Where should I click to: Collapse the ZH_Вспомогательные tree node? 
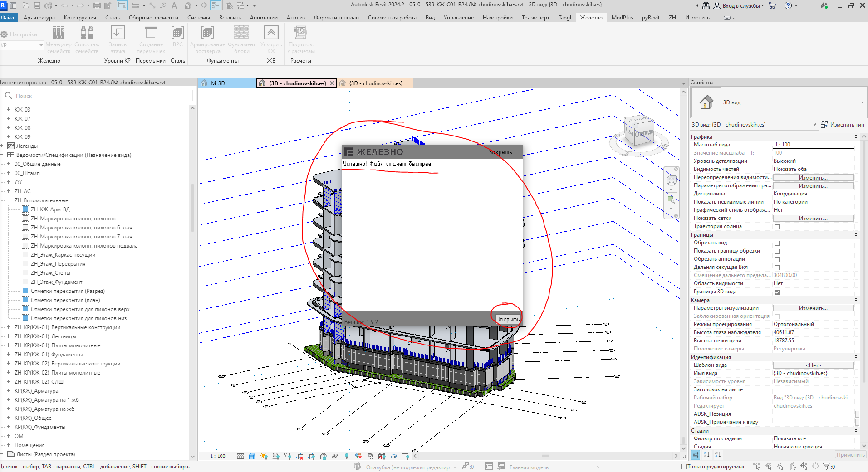[9, 200]
